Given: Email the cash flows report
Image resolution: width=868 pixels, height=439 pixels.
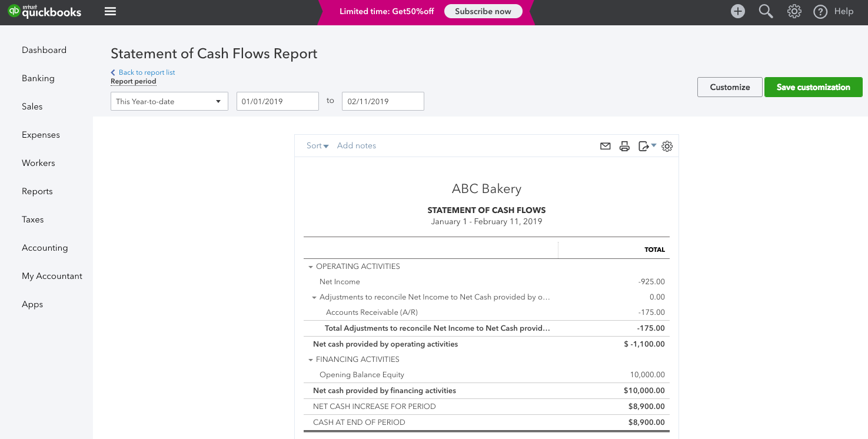Looking at the screenshot, I should [605, 146].
